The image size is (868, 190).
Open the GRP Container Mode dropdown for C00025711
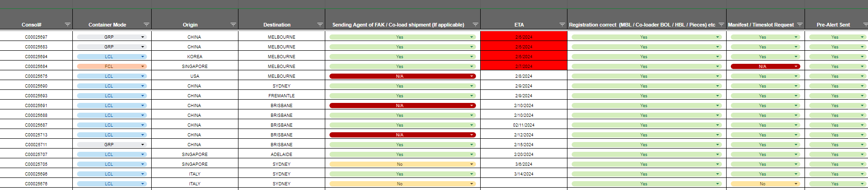click(112, 144)
